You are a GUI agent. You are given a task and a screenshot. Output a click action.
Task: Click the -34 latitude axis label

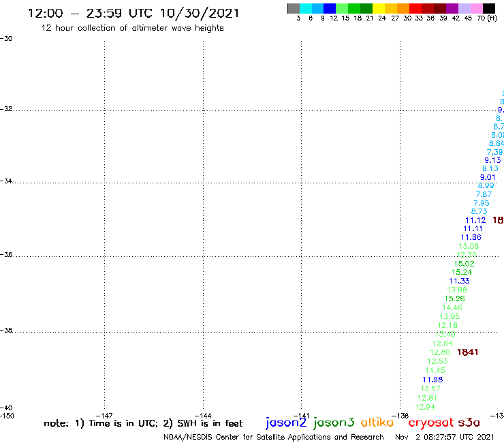pos(6,181)
